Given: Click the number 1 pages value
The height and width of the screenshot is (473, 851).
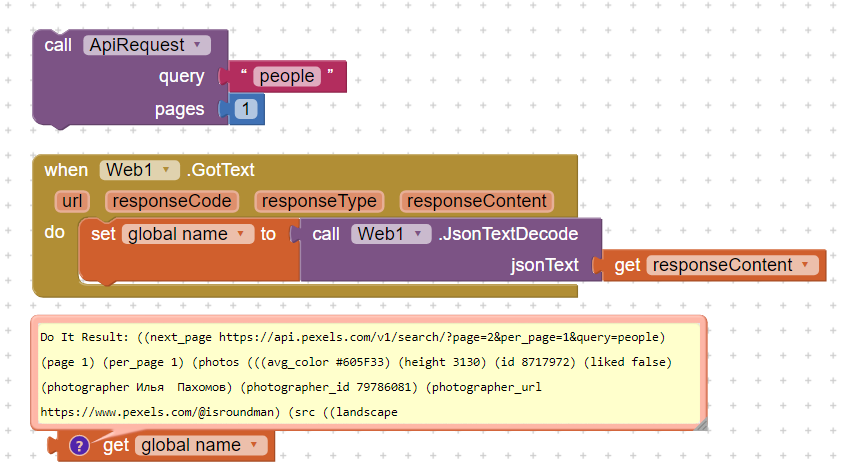Looking at the screenshot, I should click(246, 109).
